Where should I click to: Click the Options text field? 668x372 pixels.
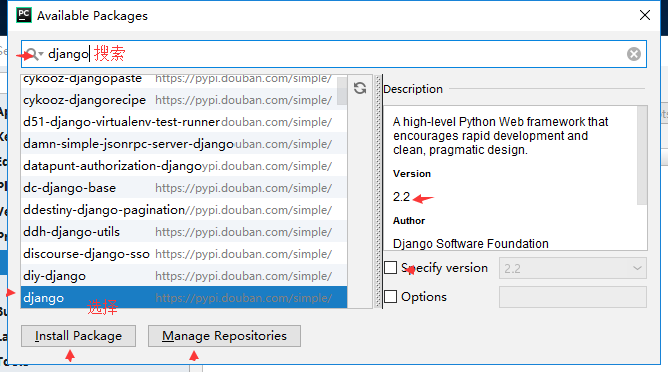[x=573, y=297]
